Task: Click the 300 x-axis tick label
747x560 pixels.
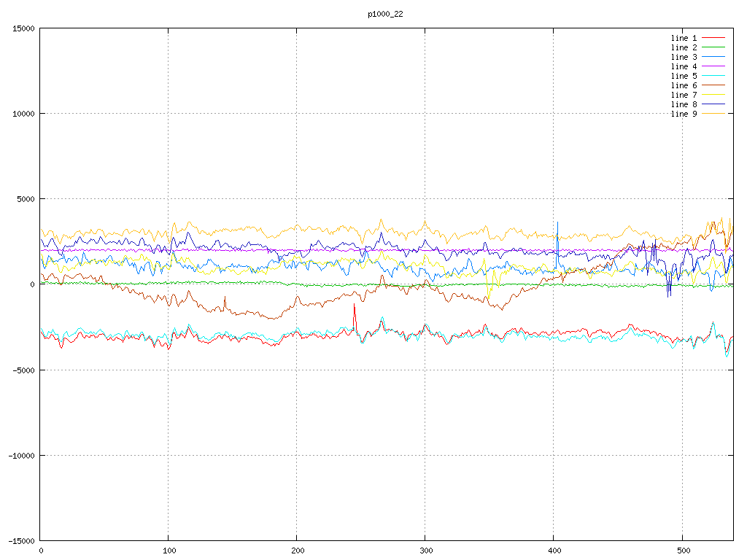Action: tap(425, 551)
